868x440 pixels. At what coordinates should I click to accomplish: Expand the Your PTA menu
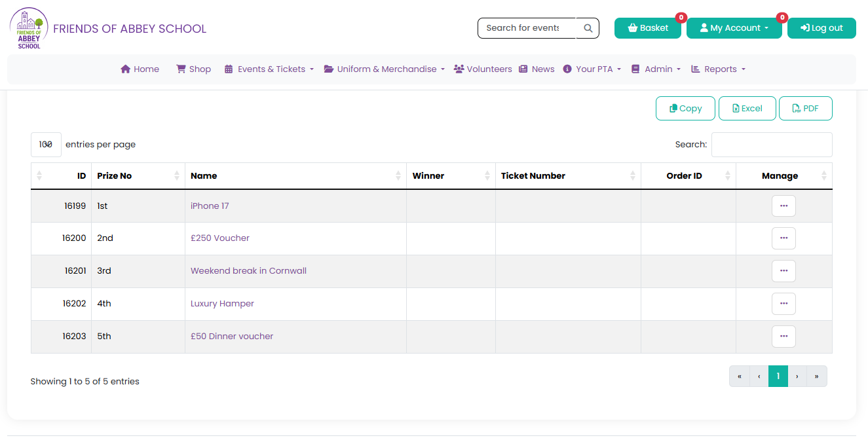point(592,69)
